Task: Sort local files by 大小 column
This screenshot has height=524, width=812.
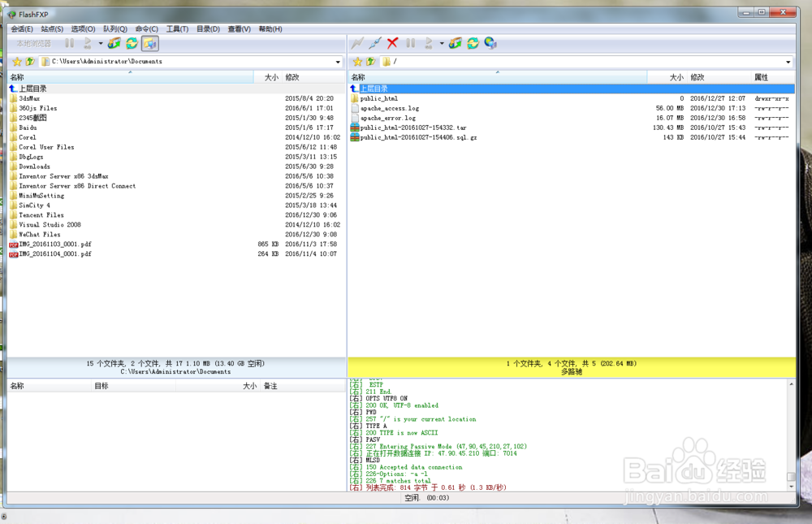Action: 267,77
